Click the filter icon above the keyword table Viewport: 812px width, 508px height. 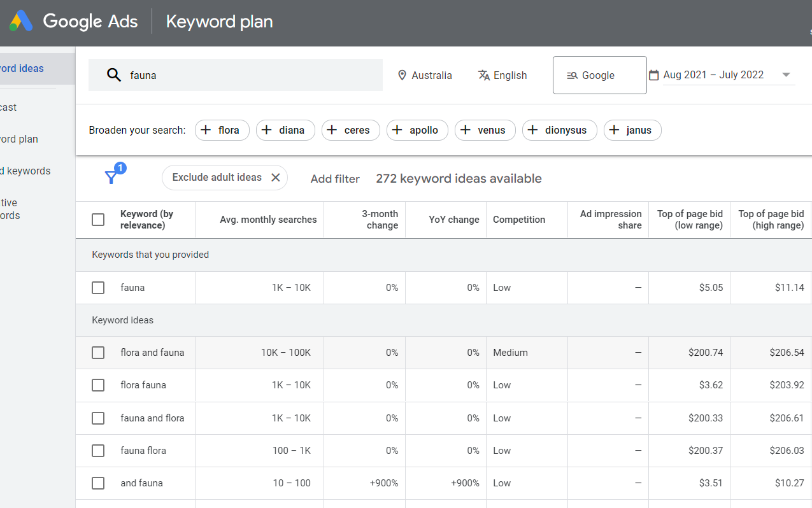pyautogui.click(x=111, y=177)
